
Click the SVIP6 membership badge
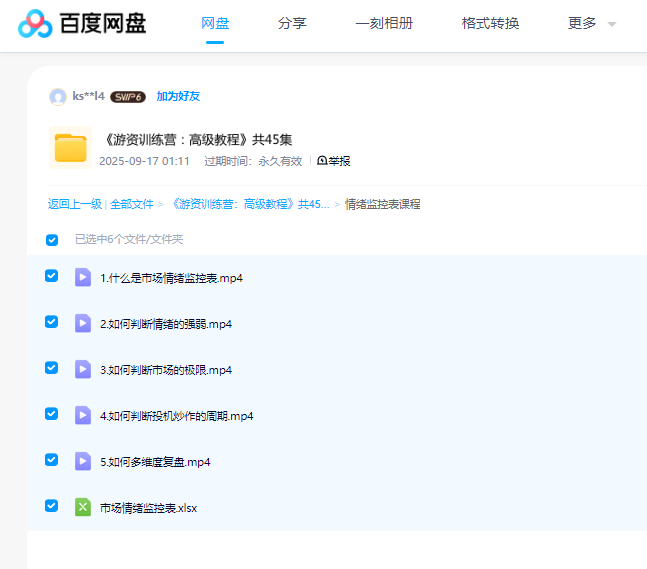(128, 97)
